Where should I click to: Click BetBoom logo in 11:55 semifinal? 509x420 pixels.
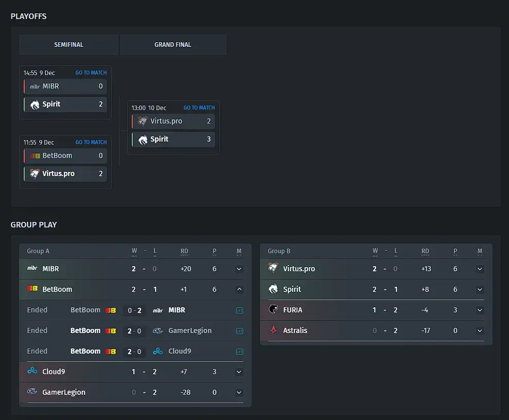(34, 156)
